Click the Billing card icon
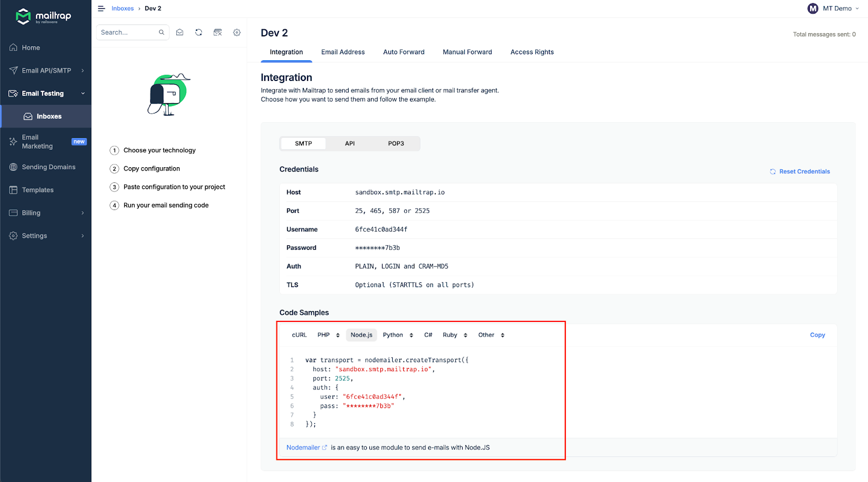This screenshot has width=868, height=482. pyautogui.click(x=14, y=213)
